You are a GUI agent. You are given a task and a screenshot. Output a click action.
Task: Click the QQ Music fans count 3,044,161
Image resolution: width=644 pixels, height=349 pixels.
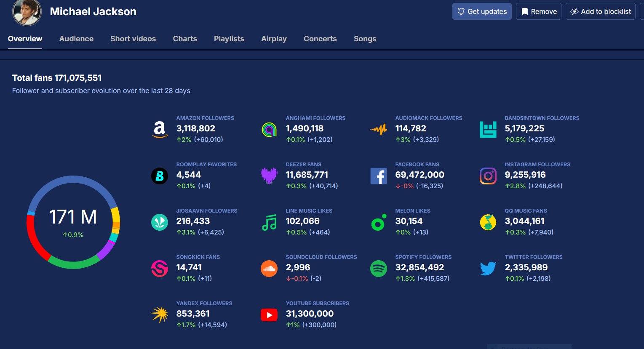tap(524, 221)
